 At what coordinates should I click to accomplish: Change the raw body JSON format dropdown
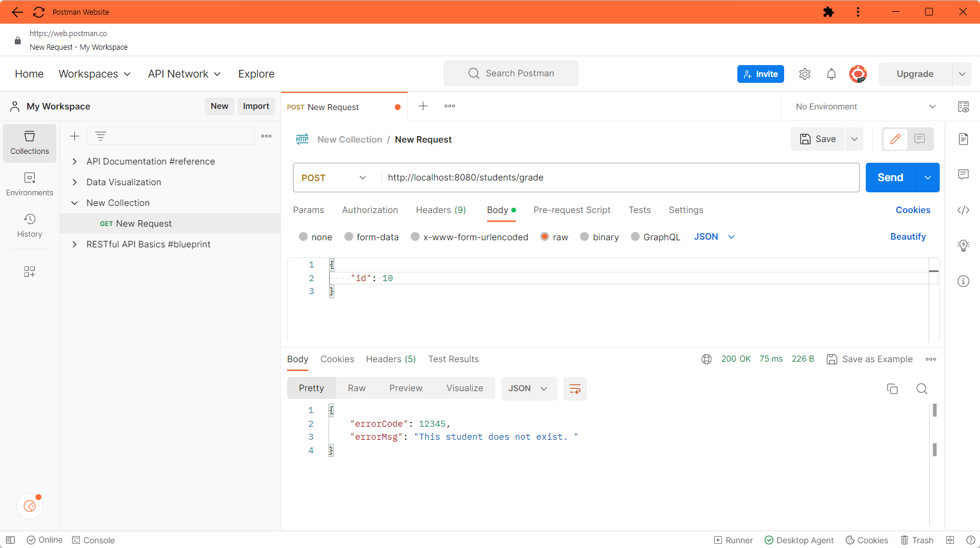tap(714, 237)
